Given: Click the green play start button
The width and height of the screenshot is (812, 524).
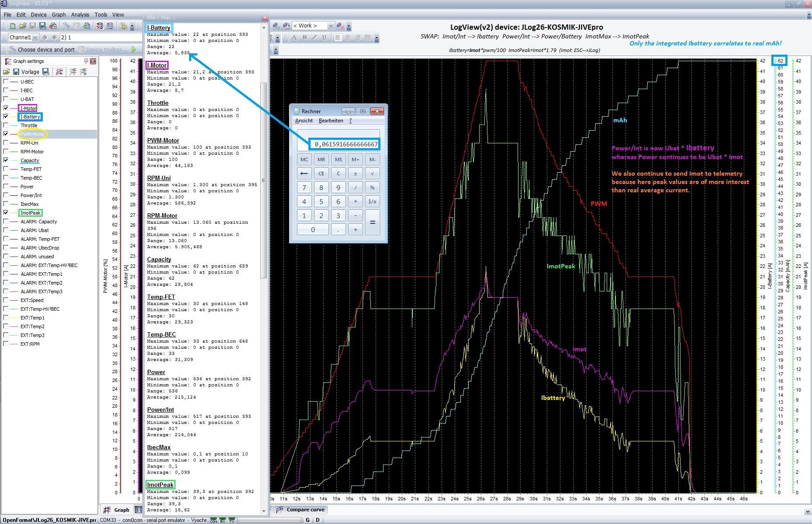Looking at the screenshot, I should [x=134, y=49].
